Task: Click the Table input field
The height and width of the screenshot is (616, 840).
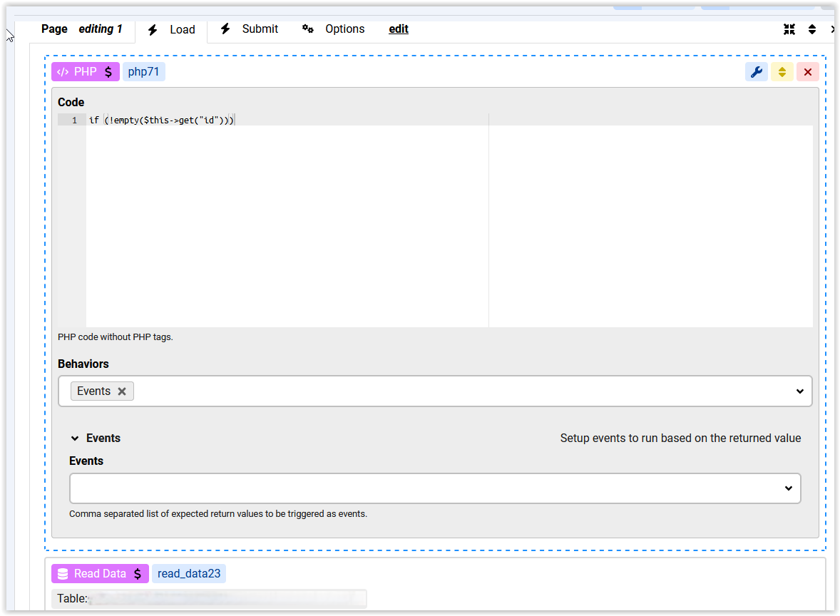Action: coord(227,598)
